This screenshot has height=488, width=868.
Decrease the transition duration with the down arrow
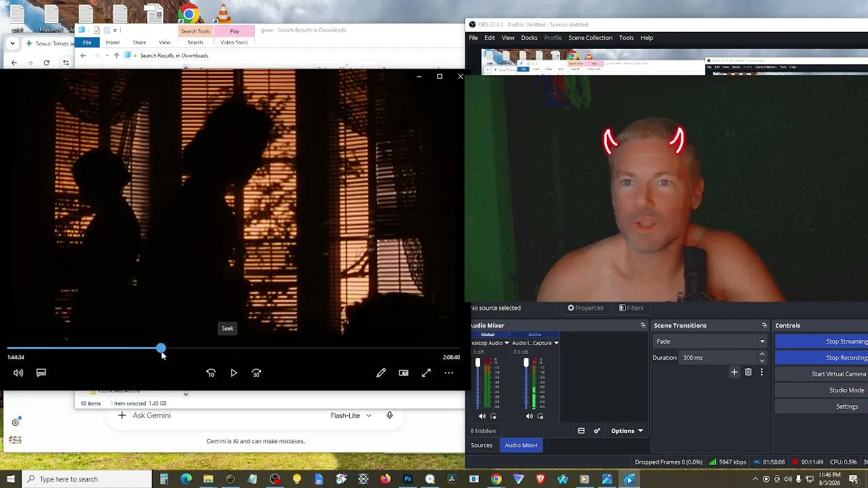[x=762, y=361]
